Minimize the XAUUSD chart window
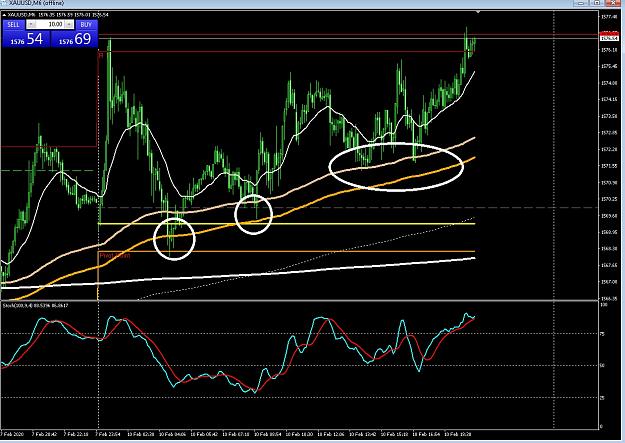The height and width of the screenshot is (443, 625). (x=582, y=3)
